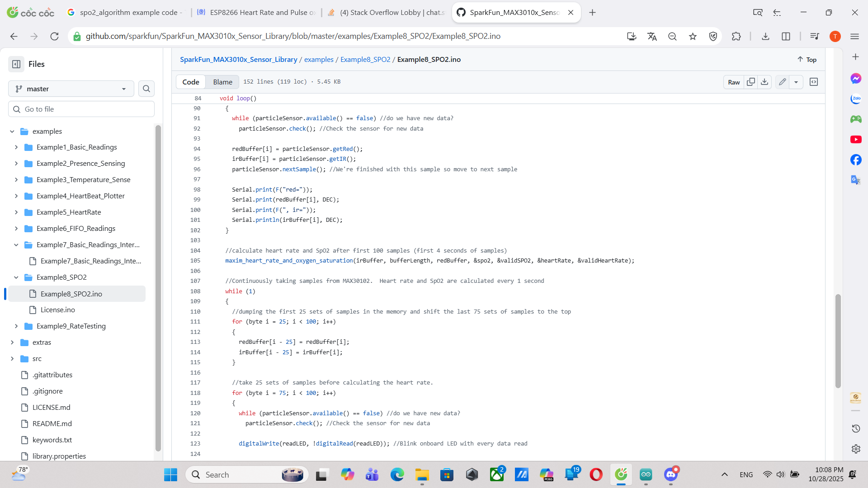Viewport: 868px width, 488px height.
Task: Open the master branch dropdown
Action: coord(71,89)
